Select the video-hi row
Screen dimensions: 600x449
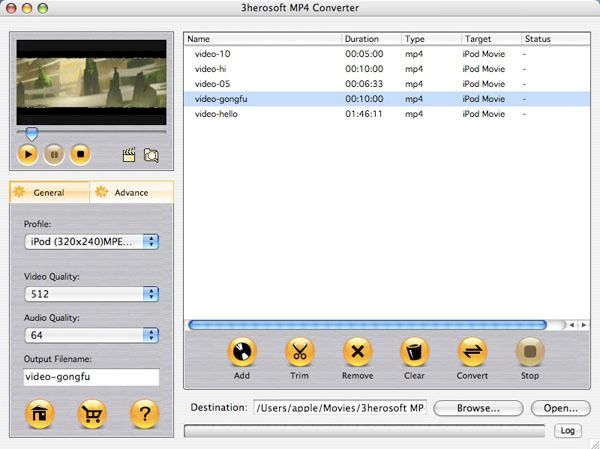pyautogui.click(x=387, y=69)
